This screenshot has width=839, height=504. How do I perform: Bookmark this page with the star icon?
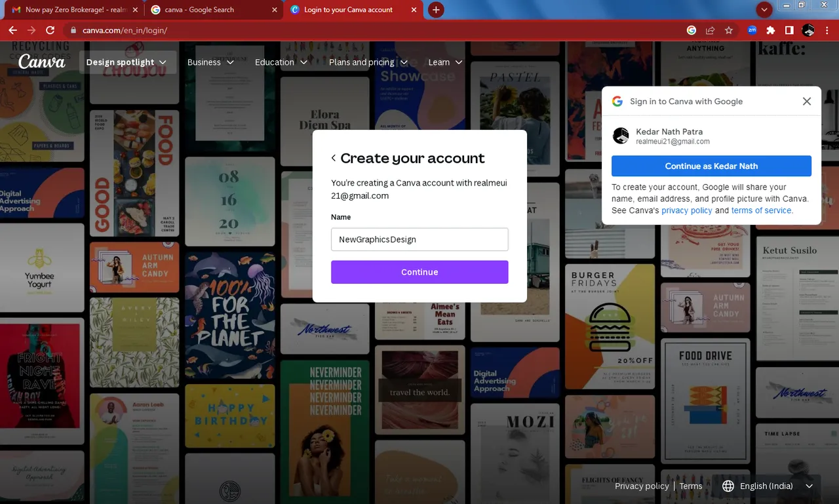click(729, 30)
